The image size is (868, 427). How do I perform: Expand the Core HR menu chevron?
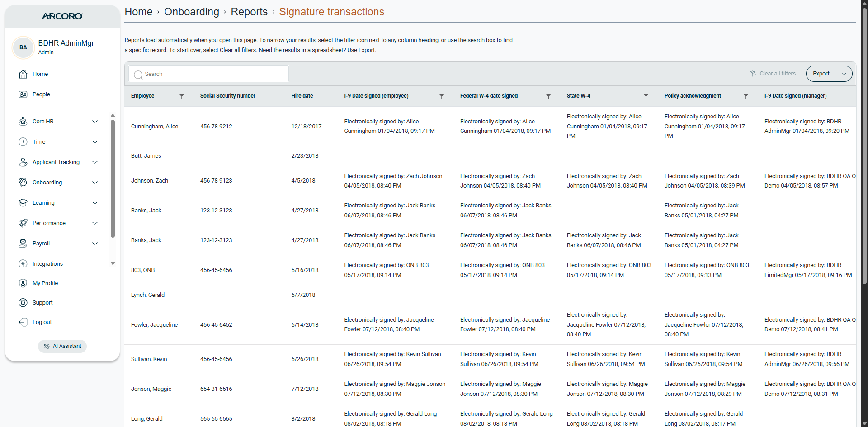click(95, 122)
